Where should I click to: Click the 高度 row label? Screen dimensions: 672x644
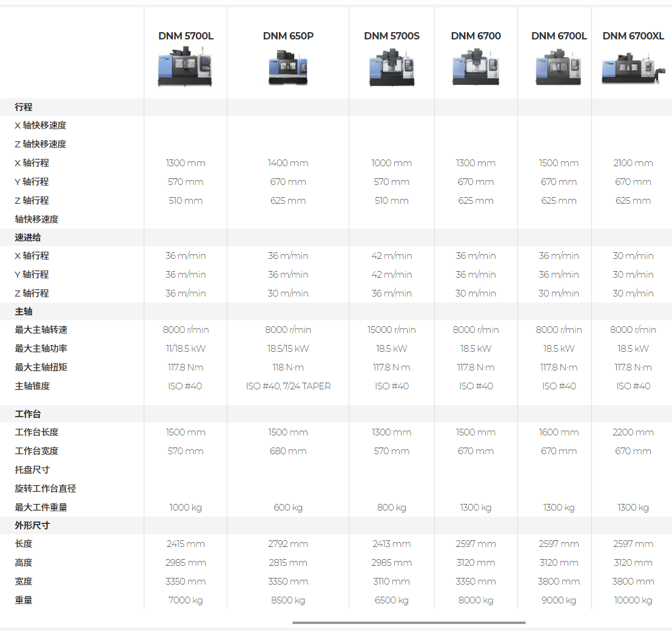pos(24,563)
